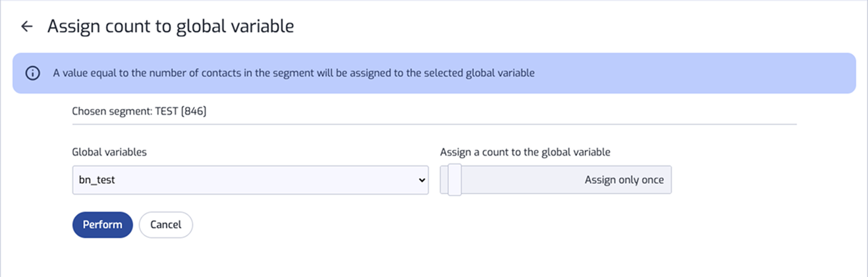The height and width of the screenshot is (277, 868).
Task: Toggle the Assign only once switch
Action: 556,180
